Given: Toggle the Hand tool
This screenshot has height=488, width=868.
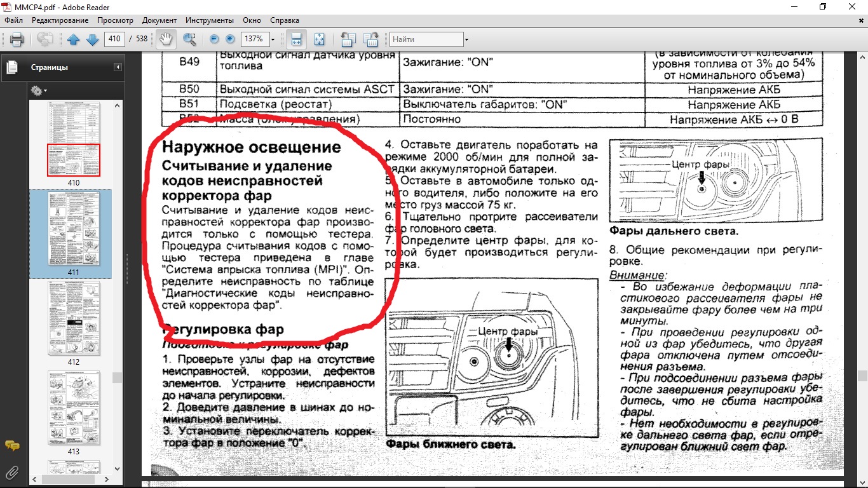Looking at the screenshot, I should pyautogui.click(x=165, y=39).
